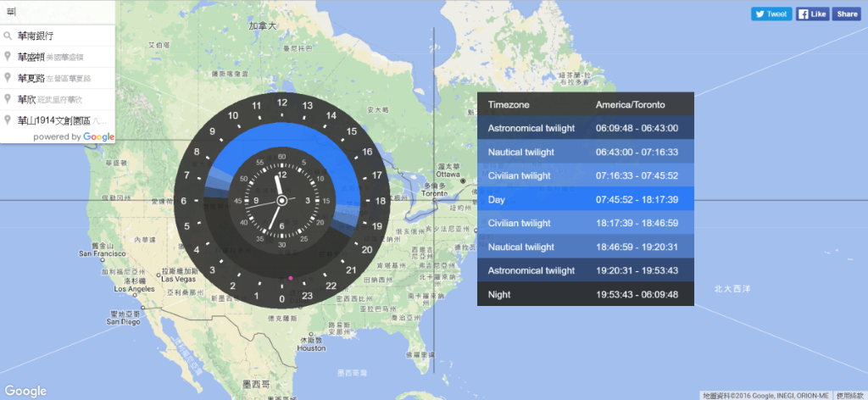868x400 pixels.
Task: Click the center hub of the analog clock
Action: (x=281, y=200)
